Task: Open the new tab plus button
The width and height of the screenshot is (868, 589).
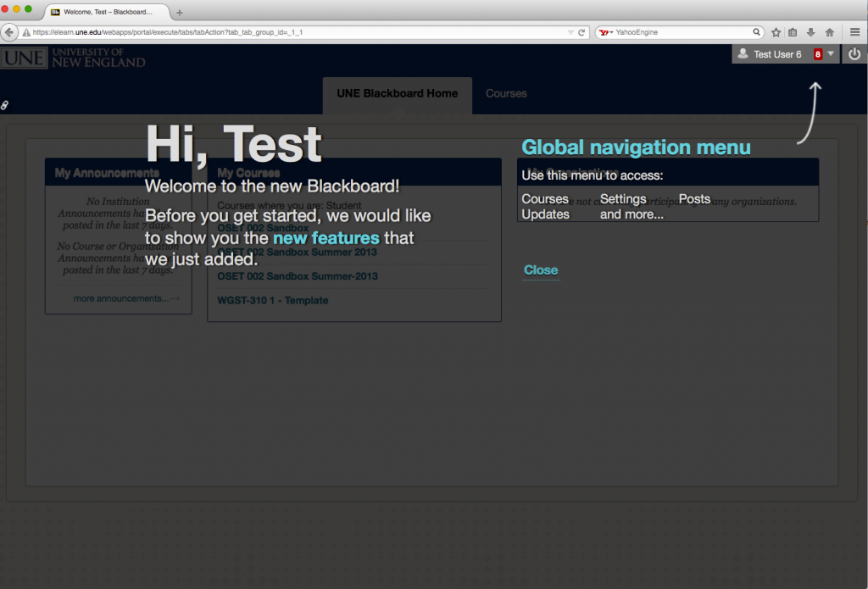Action: (180, 12)
